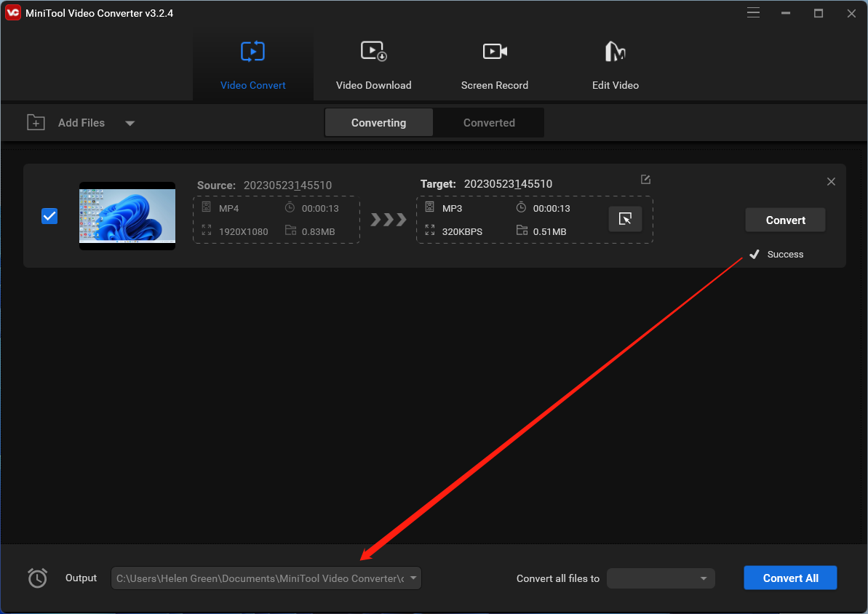Open the hamburger menu at top right
This screenshot has width=868, height=614.
tap(753, 12)
